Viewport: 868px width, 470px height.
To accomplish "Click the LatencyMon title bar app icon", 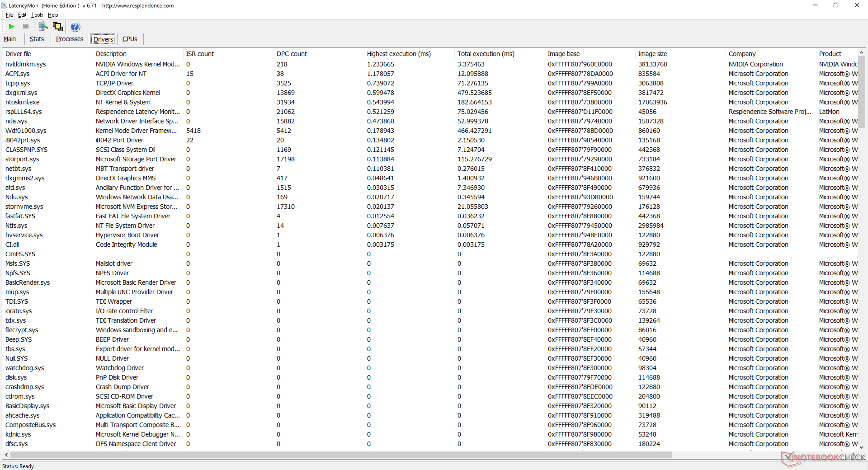I will point(4,5).
